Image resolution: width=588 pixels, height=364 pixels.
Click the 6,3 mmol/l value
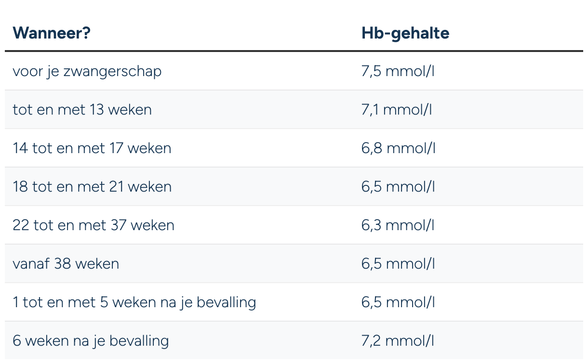click(x=398, y=225)
